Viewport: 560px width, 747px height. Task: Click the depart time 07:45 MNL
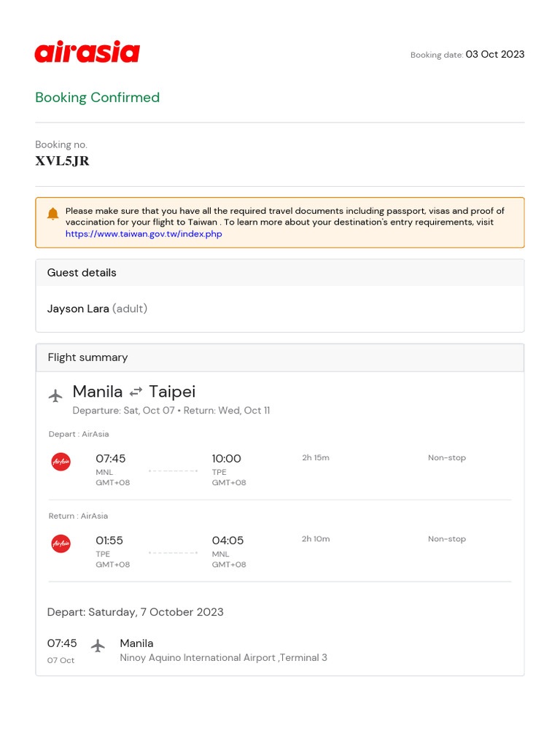tap(111, 459)
